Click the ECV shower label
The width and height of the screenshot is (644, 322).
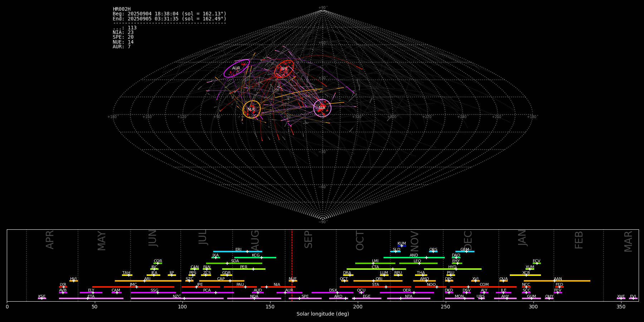[537, 261]
